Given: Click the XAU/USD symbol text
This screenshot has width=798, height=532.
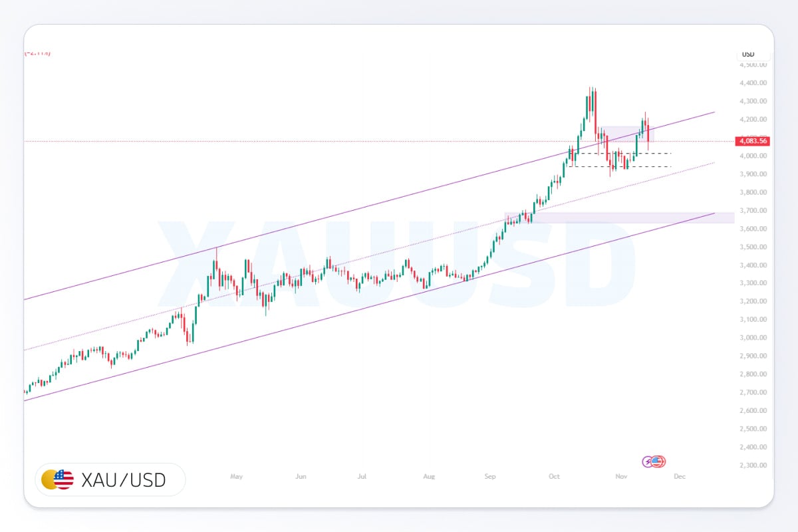Looking at the screenshot, I should tap(123, 479).
